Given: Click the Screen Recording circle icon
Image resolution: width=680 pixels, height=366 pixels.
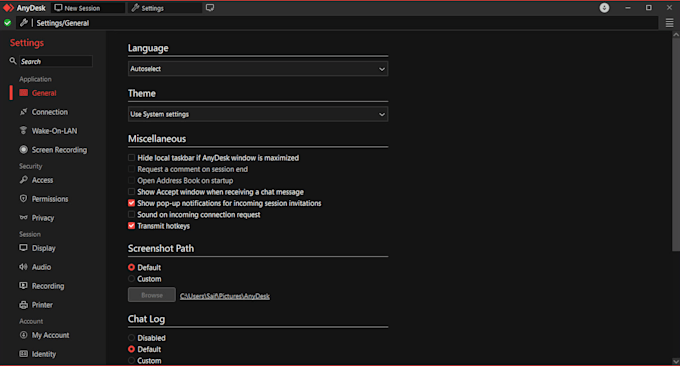Looking at the screenshot, I should point(23,150).
